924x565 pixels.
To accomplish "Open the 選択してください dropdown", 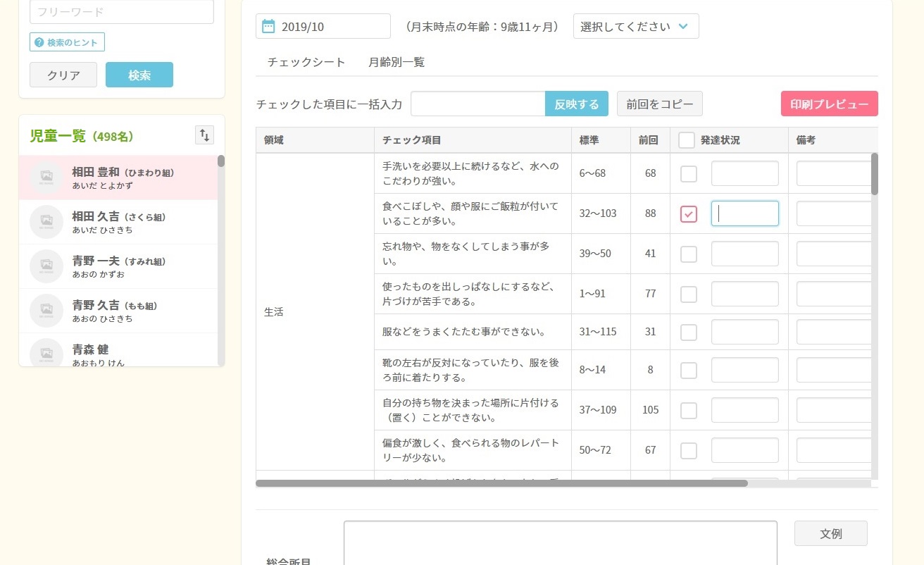I will [x=636, y=26].
